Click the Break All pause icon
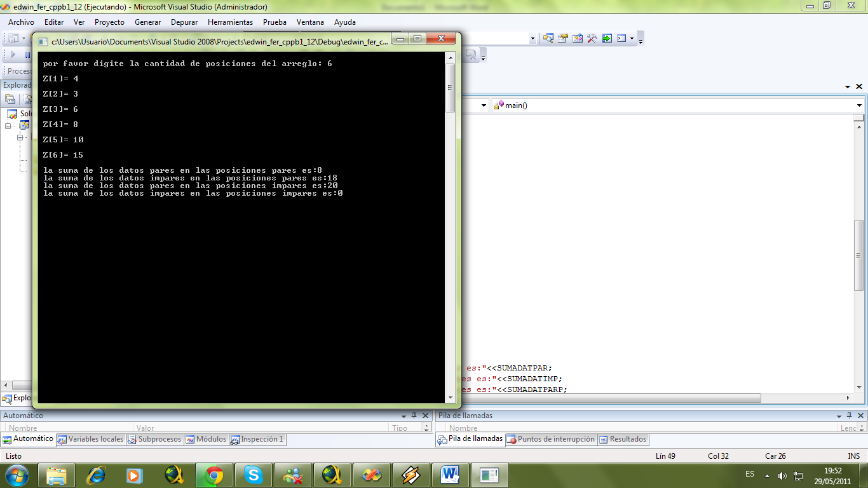 point(27,55)
